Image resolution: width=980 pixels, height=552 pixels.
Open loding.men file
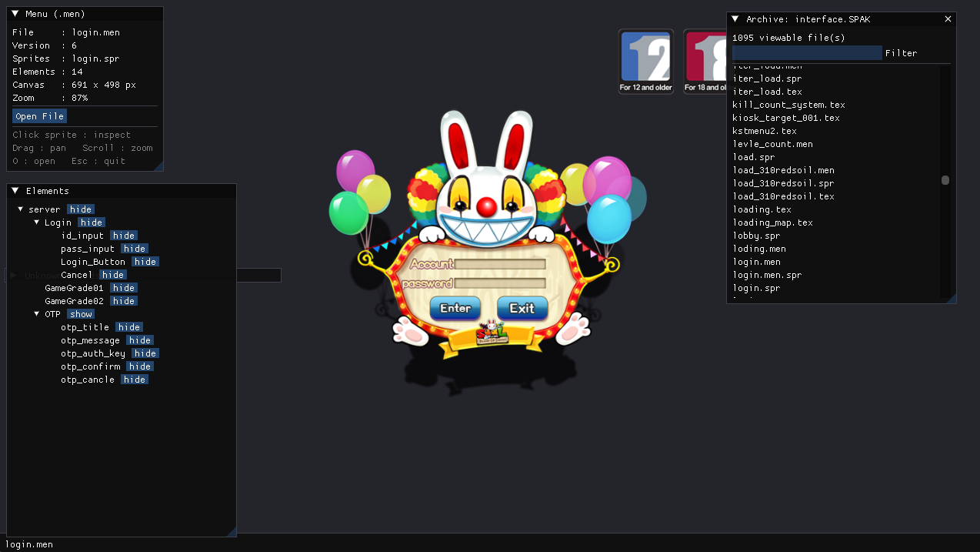759,249
